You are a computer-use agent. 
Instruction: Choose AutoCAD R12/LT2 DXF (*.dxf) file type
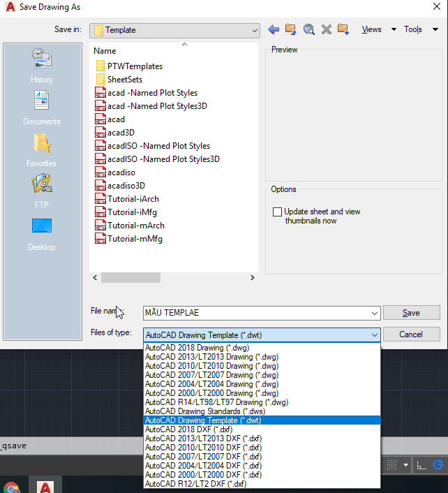(x=262, y=484)
